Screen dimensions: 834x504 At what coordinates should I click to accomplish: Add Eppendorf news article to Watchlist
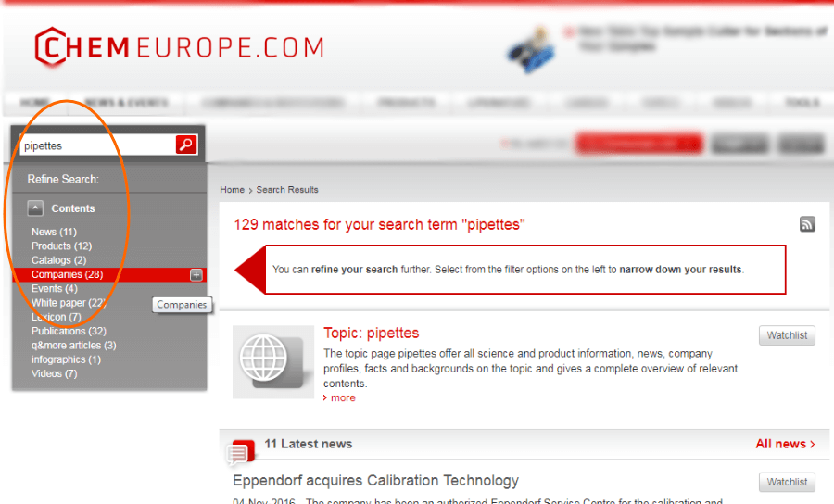pyautogui.click(x=787, y=482)
